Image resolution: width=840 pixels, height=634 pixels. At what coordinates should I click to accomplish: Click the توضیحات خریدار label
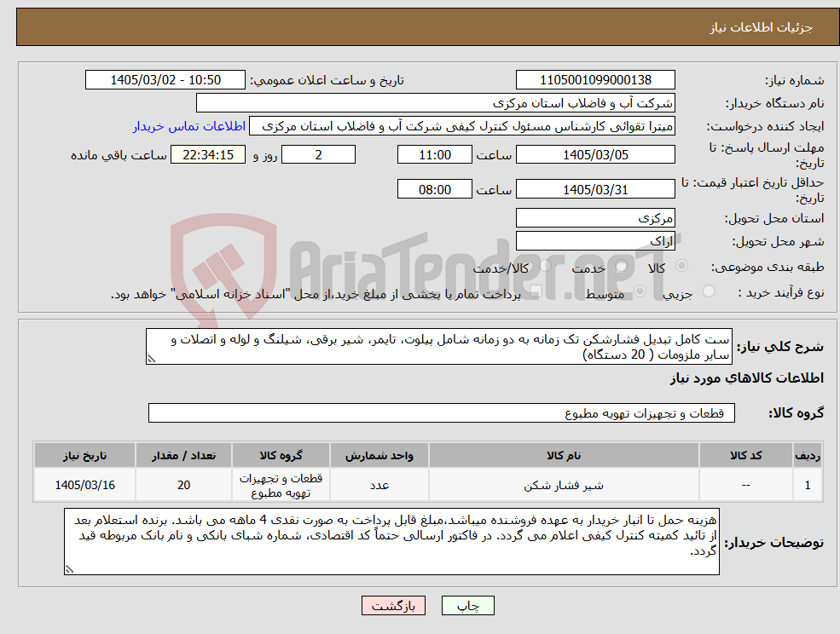pyautogui.click(x=774, y=543)
